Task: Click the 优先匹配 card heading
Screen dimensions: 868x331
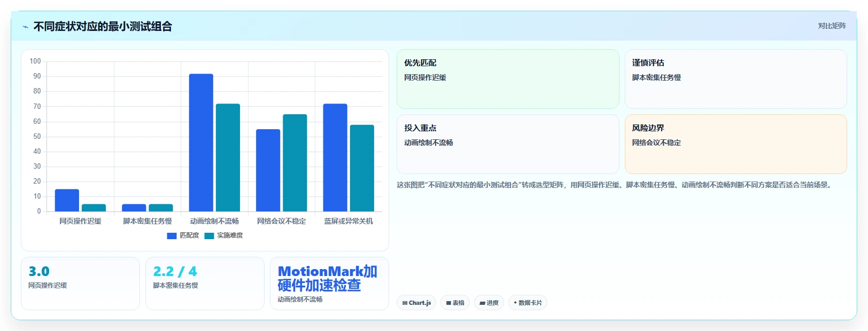Action: click(x=420, y=63)
